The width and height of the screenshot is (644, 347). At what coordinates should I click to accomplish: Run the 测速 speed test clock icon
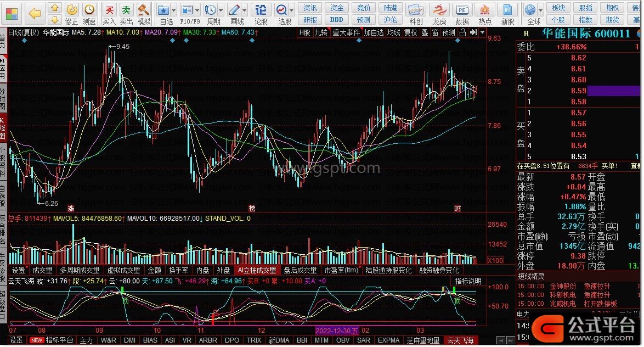pyautogui.click(x=89, y=14)
